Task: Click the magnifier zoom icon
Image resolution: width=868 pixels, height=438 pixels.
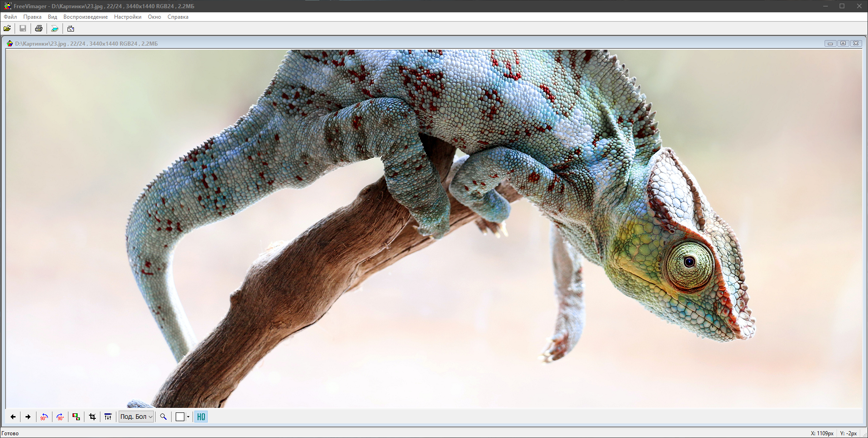Action: tap(163, 417)
